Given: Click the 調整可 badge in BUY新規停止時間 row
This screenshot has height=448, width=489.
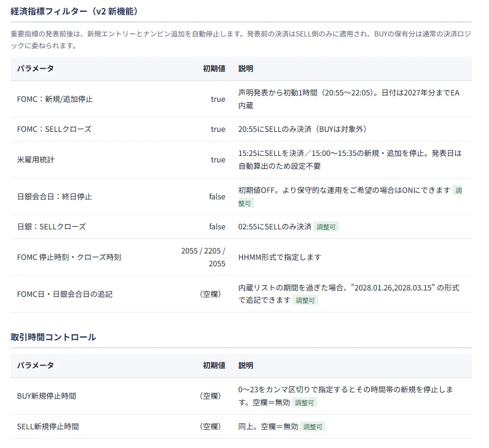Looking at the screenshot, I should coord(305,403).
